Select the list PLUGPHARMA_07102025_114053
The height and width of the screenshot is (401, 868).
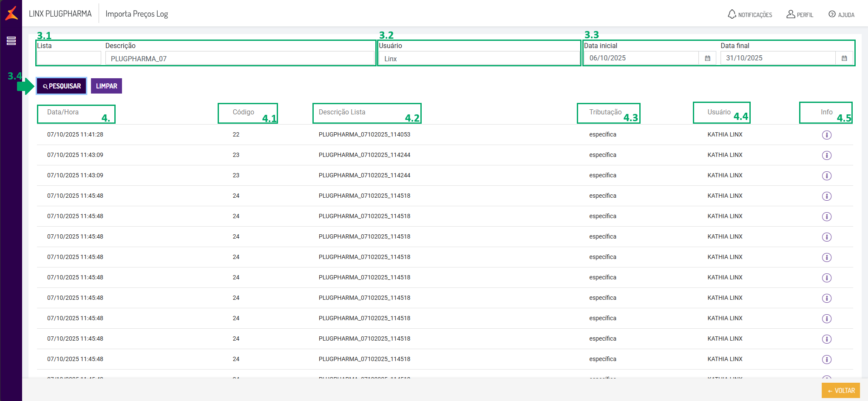[x=365, y=134]
